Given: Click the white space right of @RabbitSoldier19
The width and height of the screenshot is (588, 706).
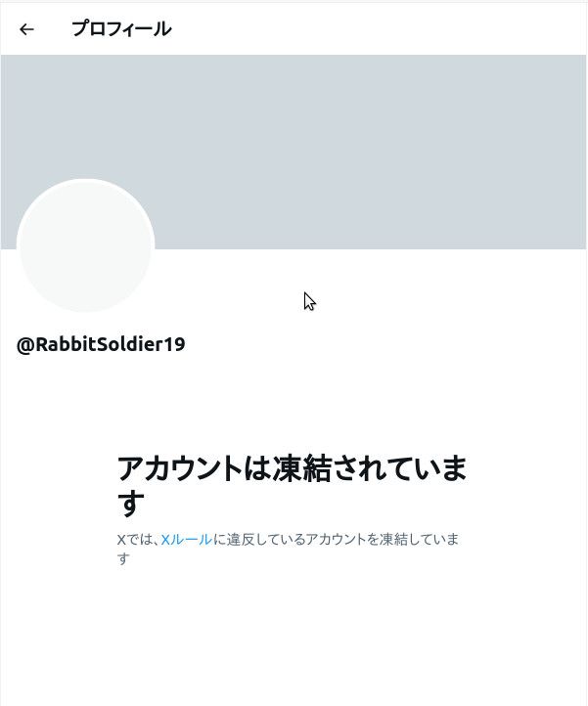Looking at the screenshot, I should click(x=383, y=344).
